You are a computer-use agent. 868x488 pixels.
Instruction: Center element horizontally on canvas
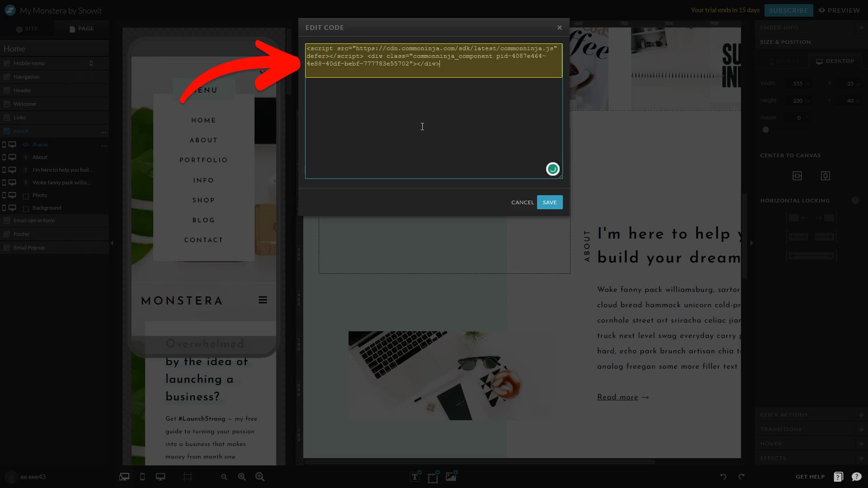click(x=797, y=176)
